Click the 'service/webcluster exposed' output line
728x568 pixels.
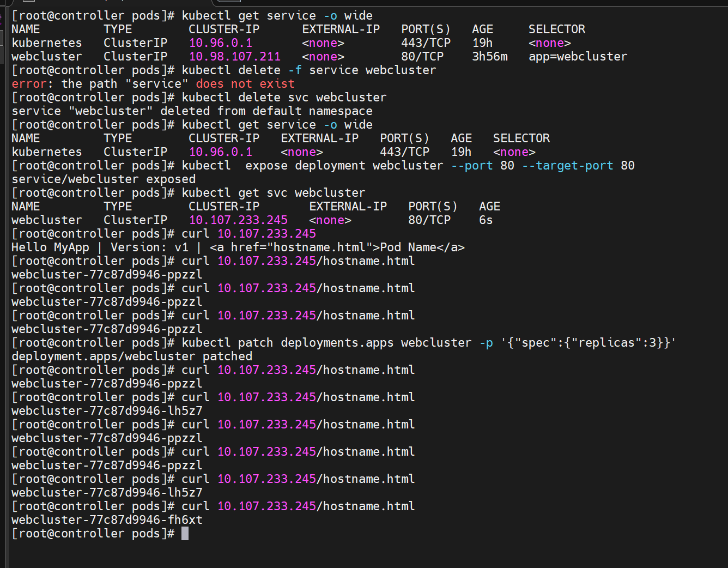(x=104, y=179)
